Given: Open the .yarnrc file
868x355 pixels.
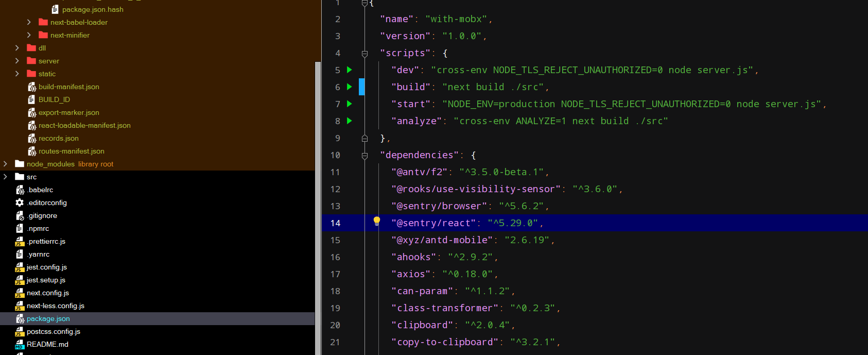Looking at the screenshot, I should pyautogui.click(x=39, y=254).
